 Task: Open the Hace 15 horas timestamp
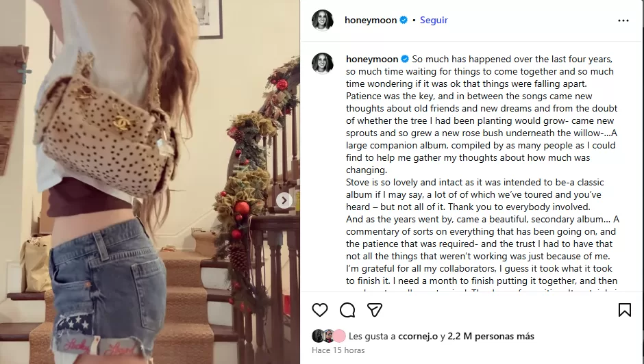point(338,350)
